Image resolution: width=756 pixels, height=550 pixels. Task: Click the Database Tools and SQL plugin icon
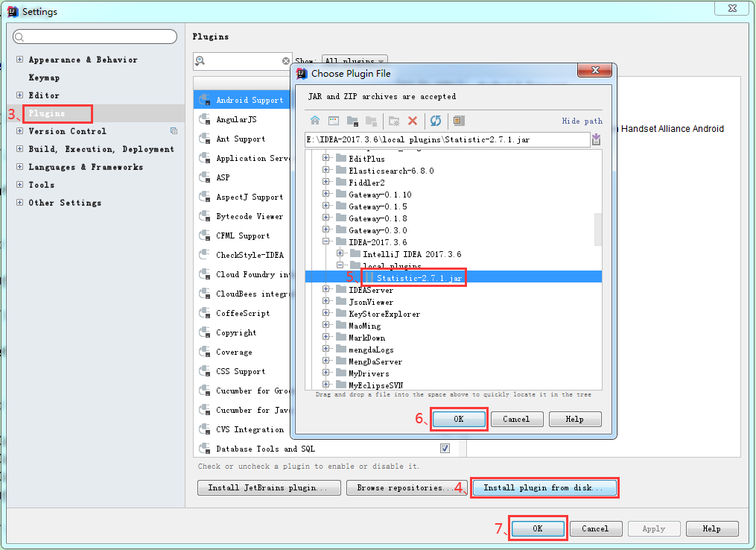pyautogui.click(x=204, y=449)
